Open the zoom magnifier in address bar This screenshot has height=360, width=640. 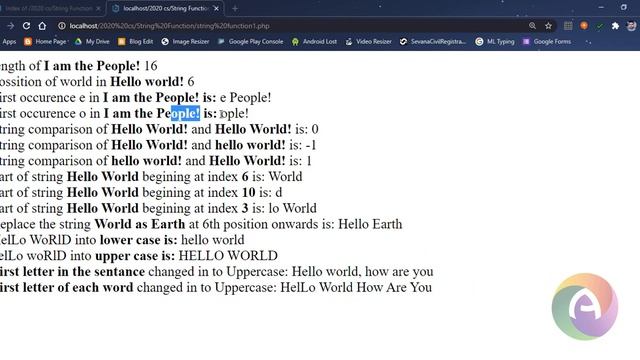pyautogui.click(x=532, y=26)
